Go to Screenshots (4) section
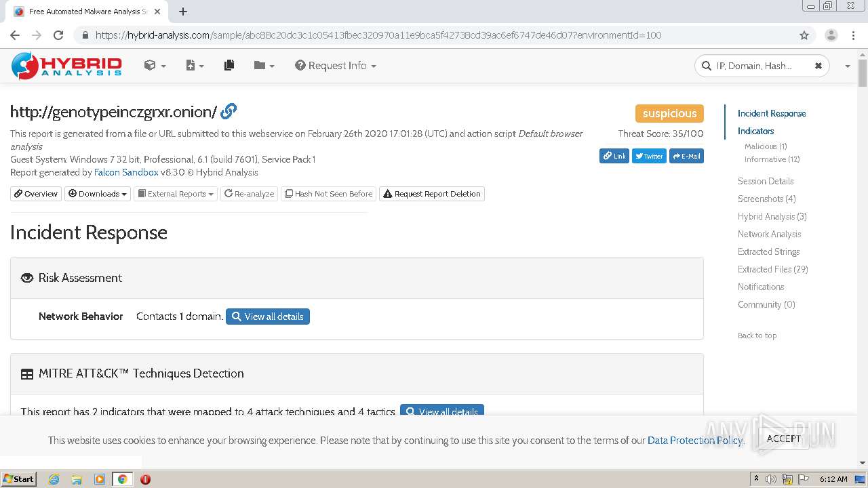This screenshot has width=868, height=488. [766, 199]
